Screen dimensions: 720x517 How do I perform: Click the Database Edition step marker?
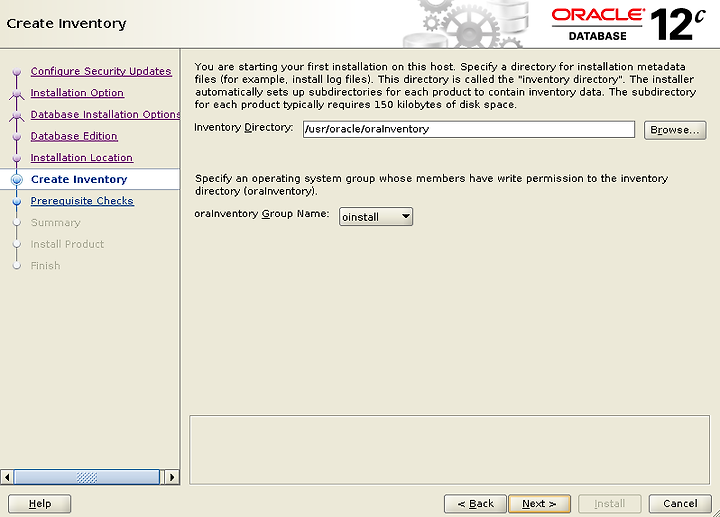click(x=17, y=136)
